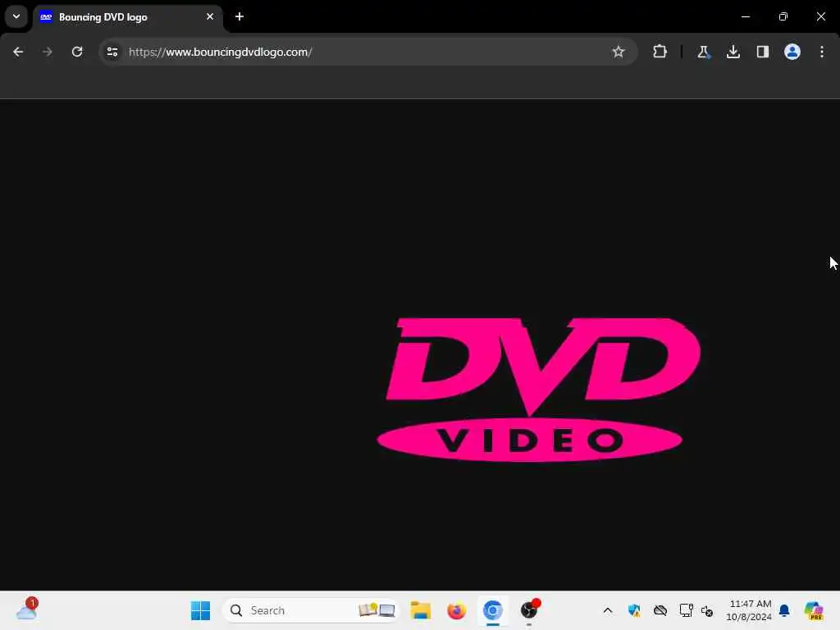840x630 pixels.
Task: Click the taskbar Search box
Action: [311, 610]
